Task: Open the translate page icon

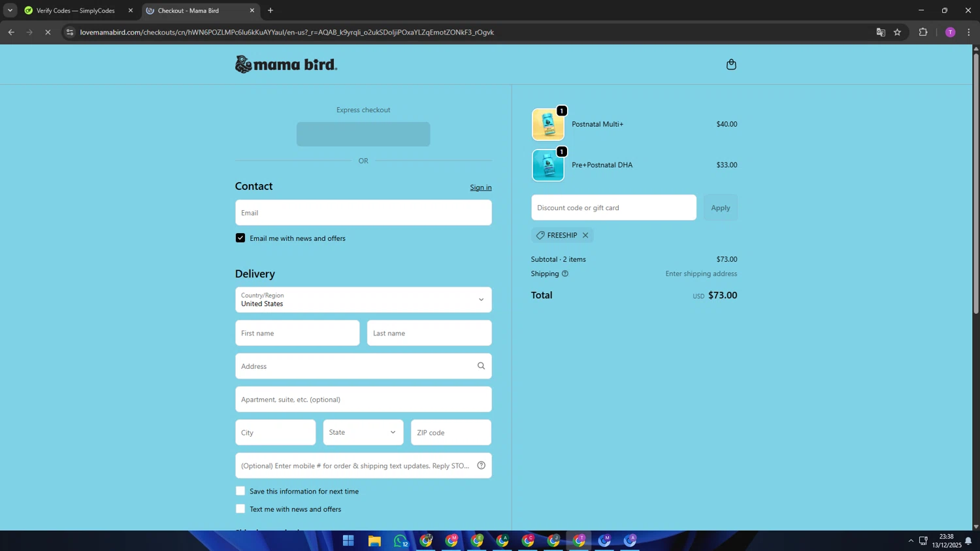Action: pyautogui.click(x=880, y=32)
